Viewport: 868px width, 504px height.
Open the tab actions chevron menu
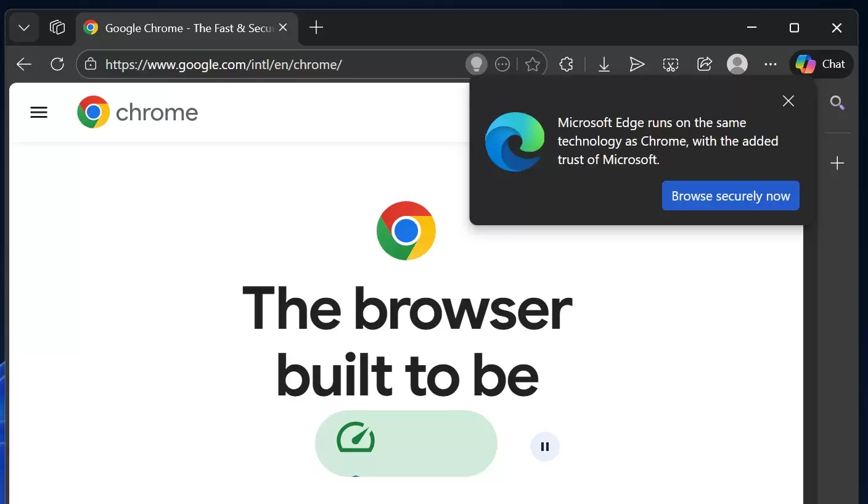click(x=23, y=27)
